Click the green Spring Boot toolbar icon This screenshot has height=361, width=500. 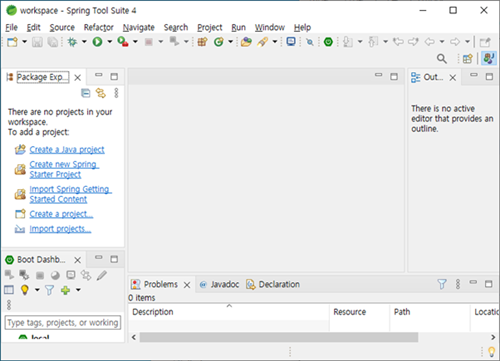coord(328,42)
